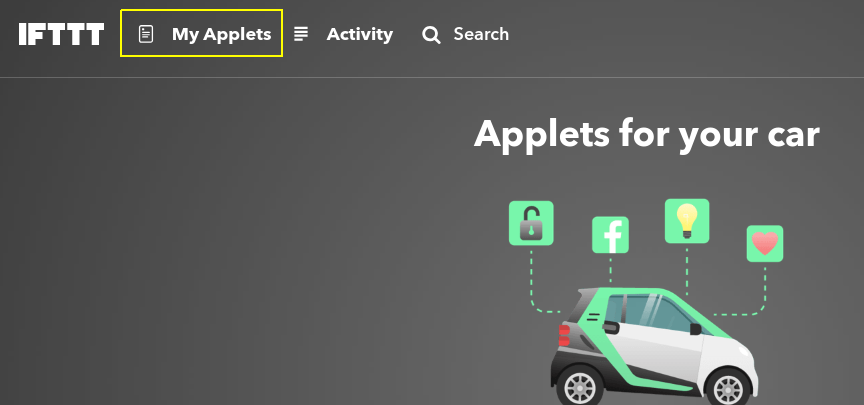Click the green and white car illustration
The width and height of the screenshot is (864, 405).
(656, 345)
